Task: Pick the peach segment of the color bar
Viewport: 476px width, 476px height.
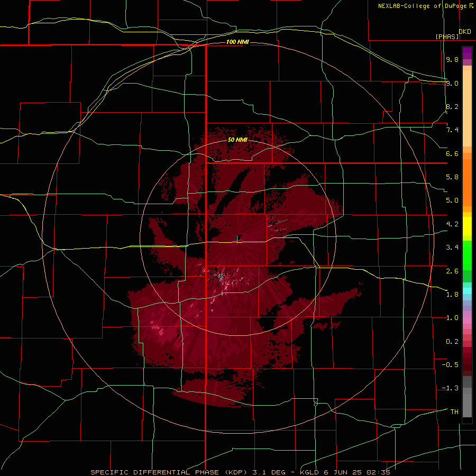Action: 467,108
